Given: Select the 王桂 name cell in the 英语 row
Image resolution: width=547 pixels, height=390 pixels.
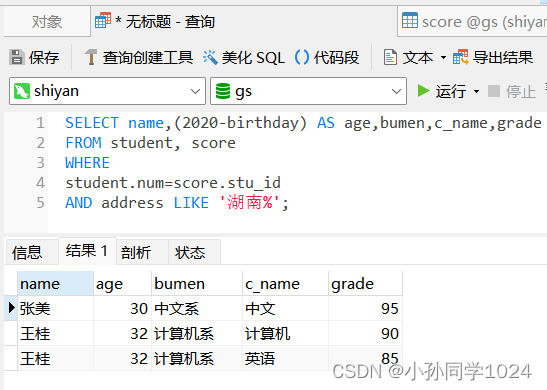Looking at the screenshot, I should [55, 358].
